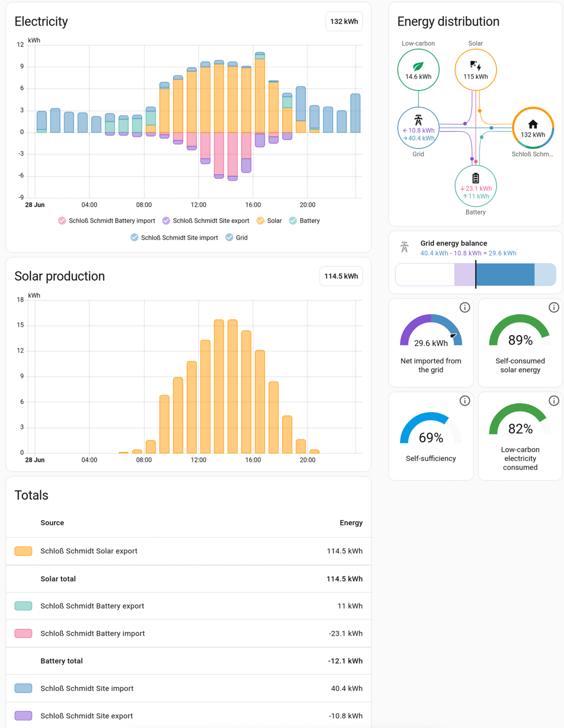Image resolution: width=564 pixels, height=728 pixels.
Task: Open info icon on Self-sufficiency card
Action: pos(464,401)
